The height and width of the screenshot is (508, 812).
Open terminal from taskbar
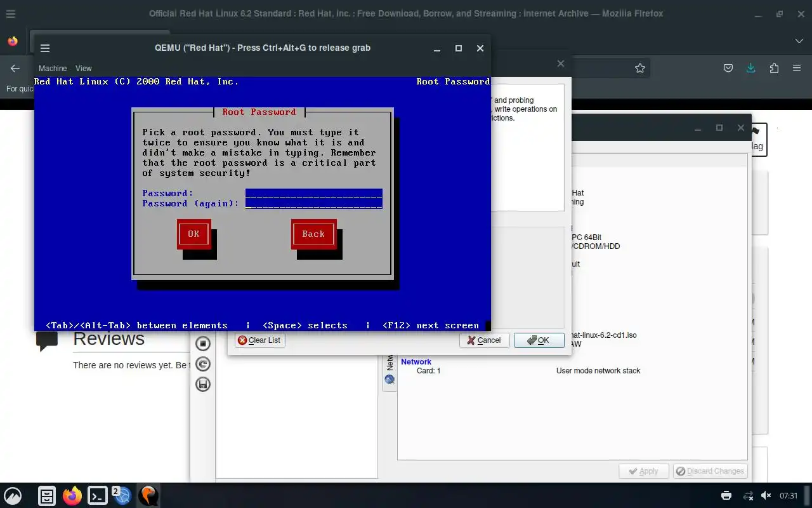point(97,495)
